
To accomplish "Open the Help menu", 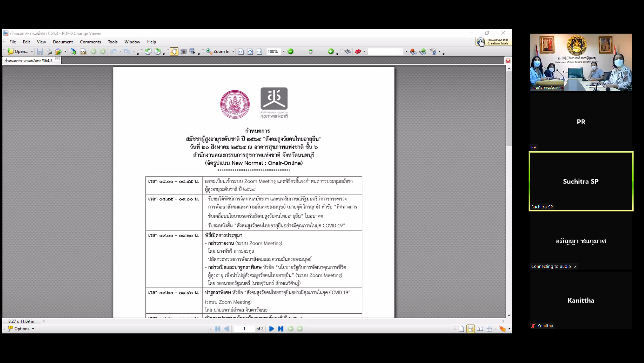I will click(x=151, y=42).
